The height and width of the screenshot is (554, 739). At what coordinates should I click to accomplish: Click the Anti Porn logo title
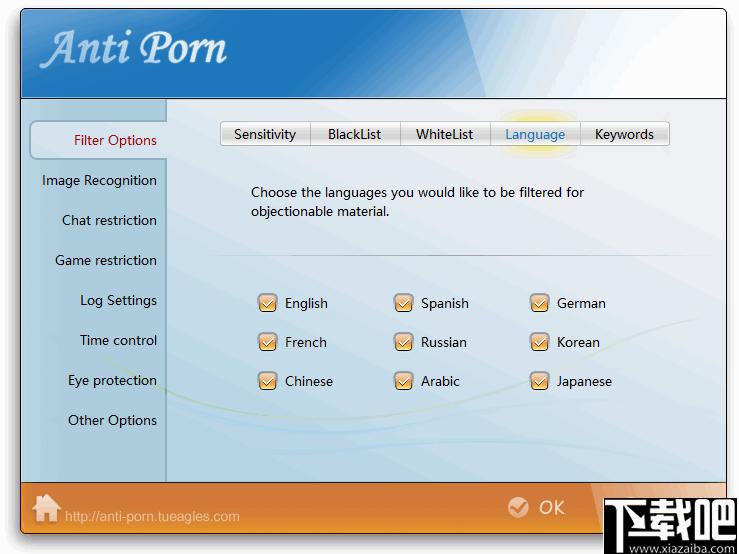[x=133, y=48]
